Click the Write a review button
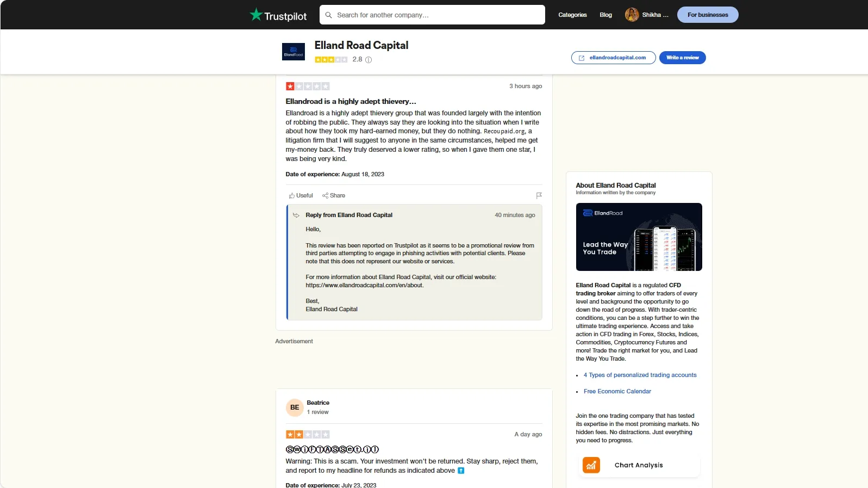Image resolution: width=868 pixels, height=488 pixels. (x=682, y=58)
